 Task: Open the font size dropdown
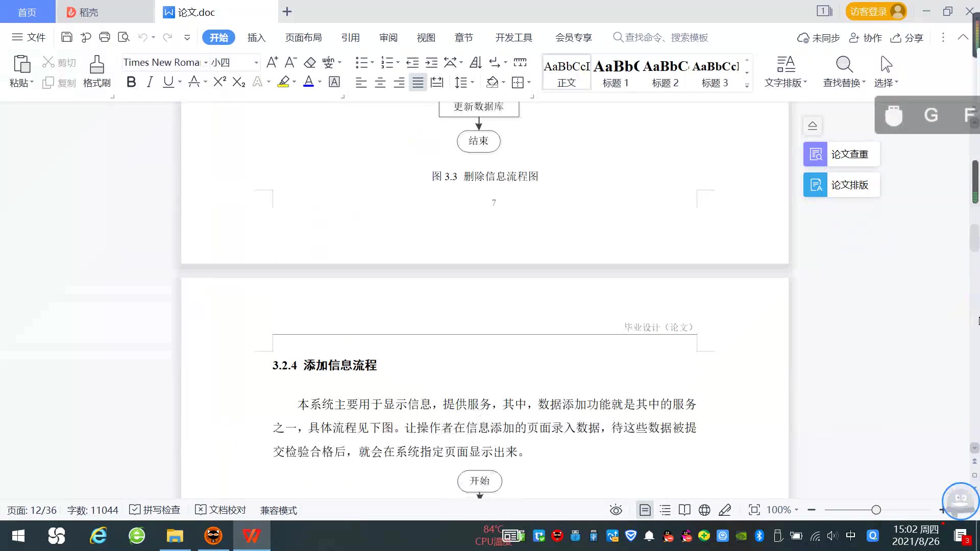(256, 63)
